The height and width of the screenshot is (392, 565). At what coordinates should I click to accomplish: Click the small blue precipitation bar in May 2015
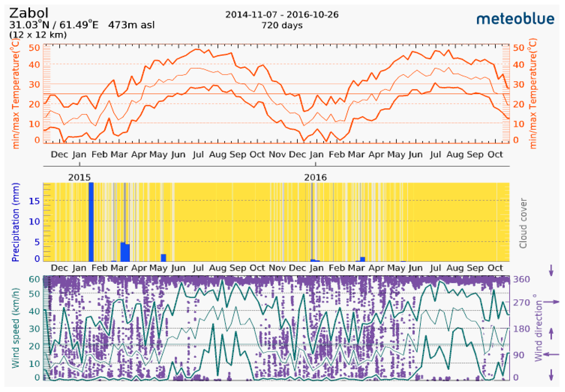click(x=163, y=258)
